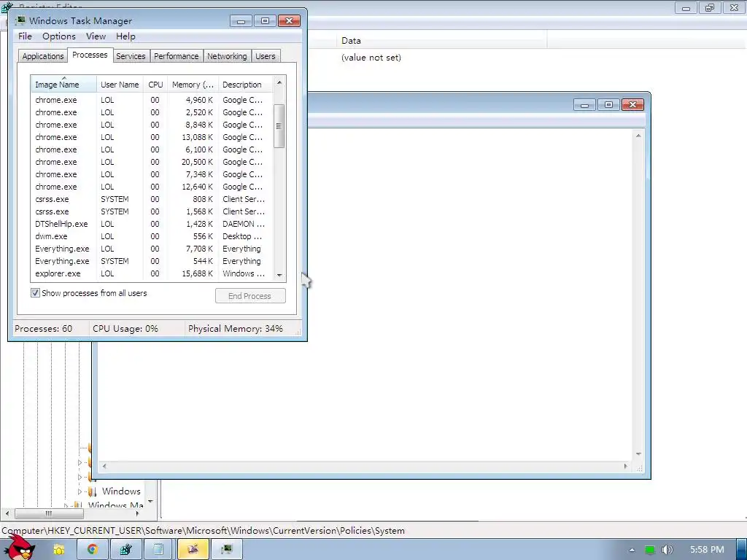Click scroll-down arrow in the blank middle window
Viewport: 747px width, 560px height.
tap(638, 454)
